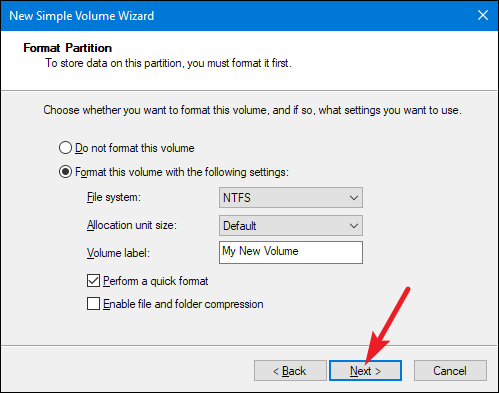Open the Allocation unit size Default dropdown
This screenshot has width=499, height=393.
pyautogui.click(x=291, y=226)
